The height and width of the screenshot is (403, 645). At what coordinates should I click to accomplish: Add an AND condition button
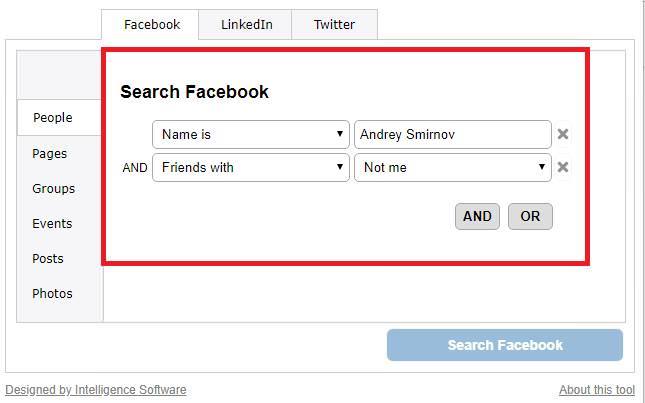(477, 216)
